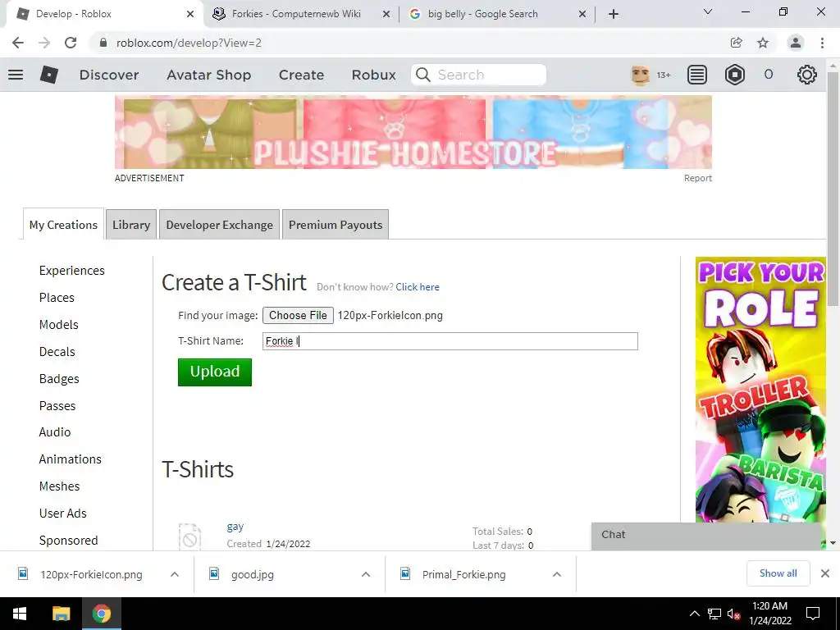Open the Premium Payouts tab
The height and width of the screenshot is (630, 840).
336,225
